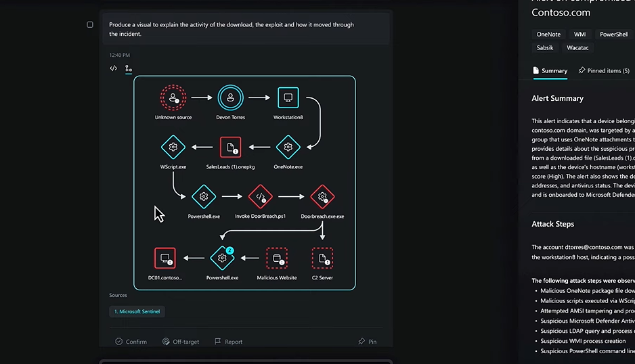Click the C2 Server node icon
The image size is (635, 364).
click(322, 258)
